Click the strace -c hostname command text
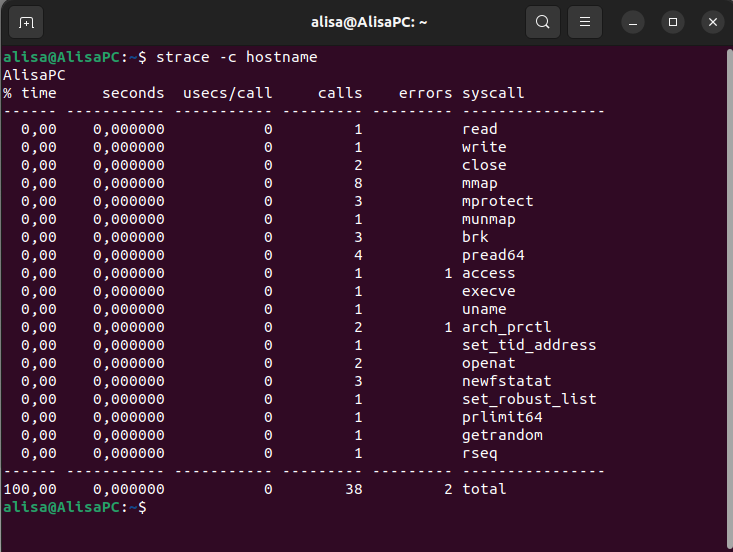 click(237, 57)
